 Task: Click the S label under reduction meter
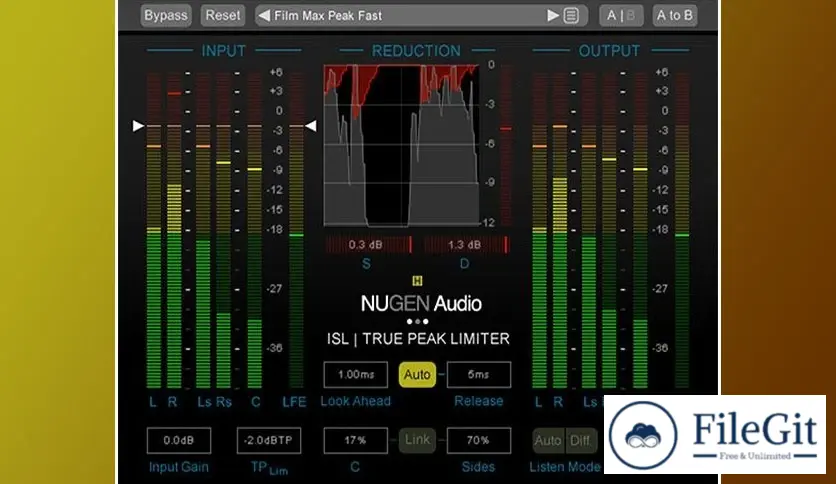[366, 264]
